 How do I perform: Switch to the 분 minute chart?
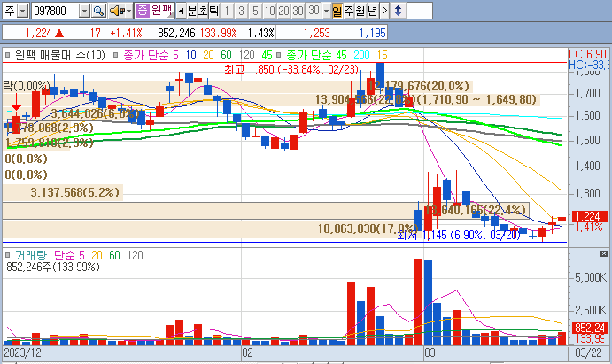tap(192, 11)
